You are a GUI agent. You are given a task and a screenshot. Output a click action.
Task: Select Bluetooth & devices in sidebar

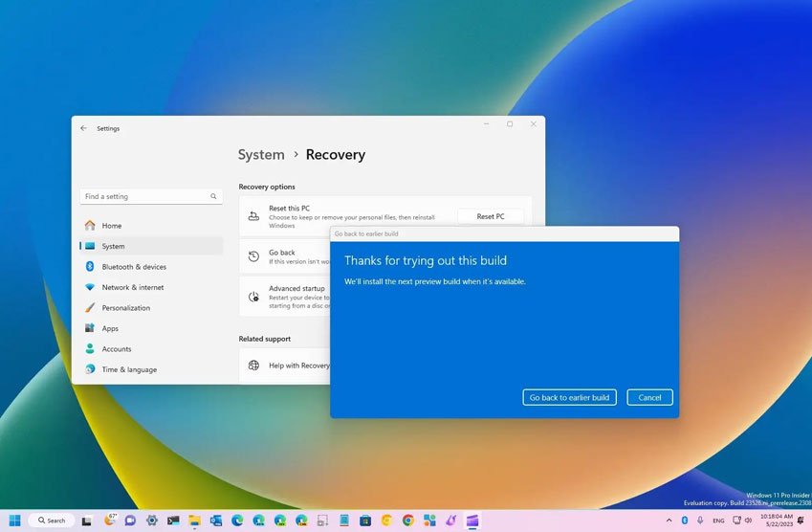[134, 267]
